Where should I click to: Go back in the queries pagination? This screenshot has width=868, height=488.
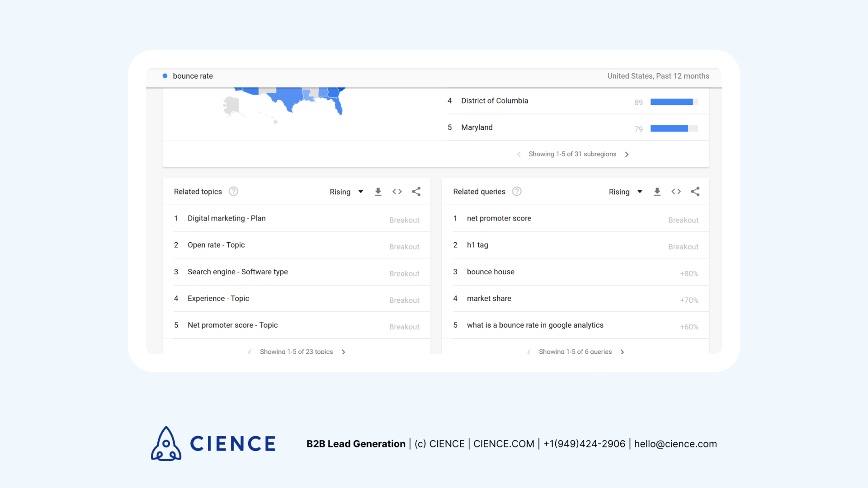(x=528, y=352)
